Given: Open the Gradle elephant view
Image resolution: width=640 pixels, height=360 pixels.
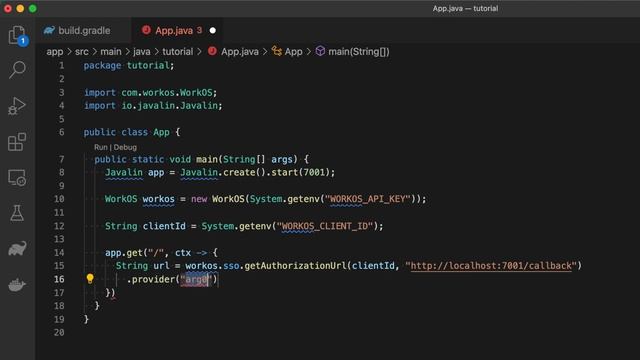Looking at the screenshot, I should coord(17,249).
